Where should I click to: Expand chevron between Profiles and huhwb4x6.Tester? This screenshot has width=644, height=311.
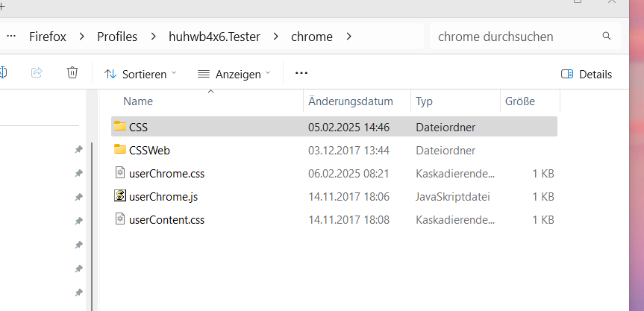pos(153,36)
